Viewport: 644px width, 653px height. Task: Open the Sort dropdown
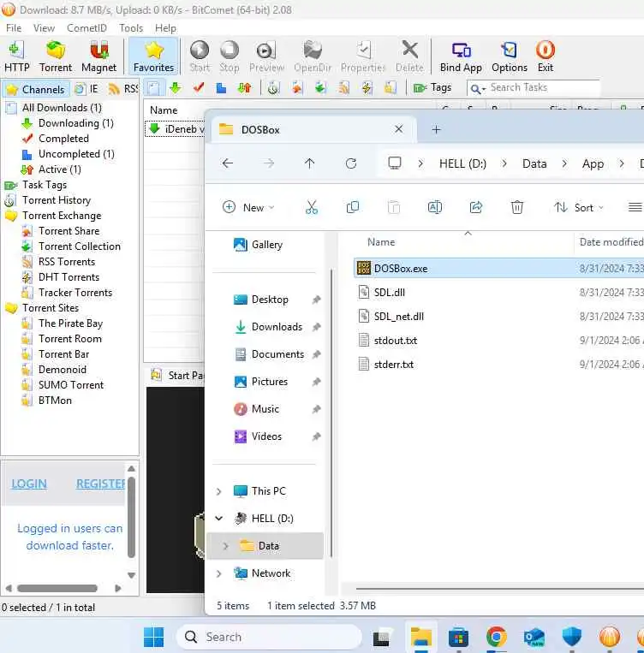click(579, 207)
